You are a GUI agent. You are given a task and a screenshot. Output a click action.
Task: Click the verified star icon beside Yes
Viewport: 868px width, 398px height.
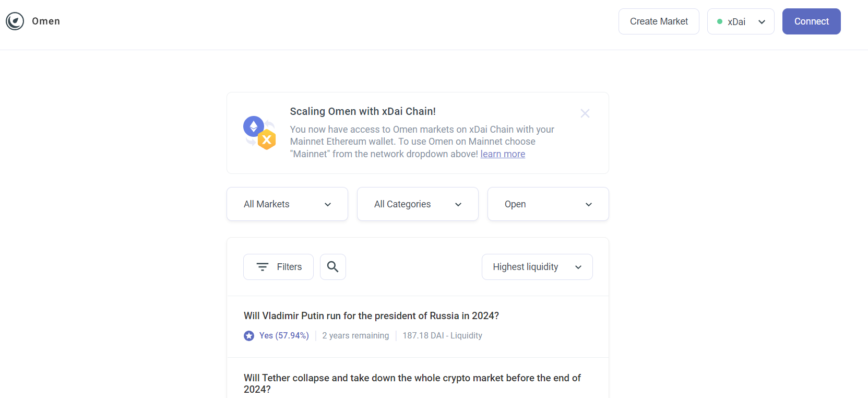249,336
